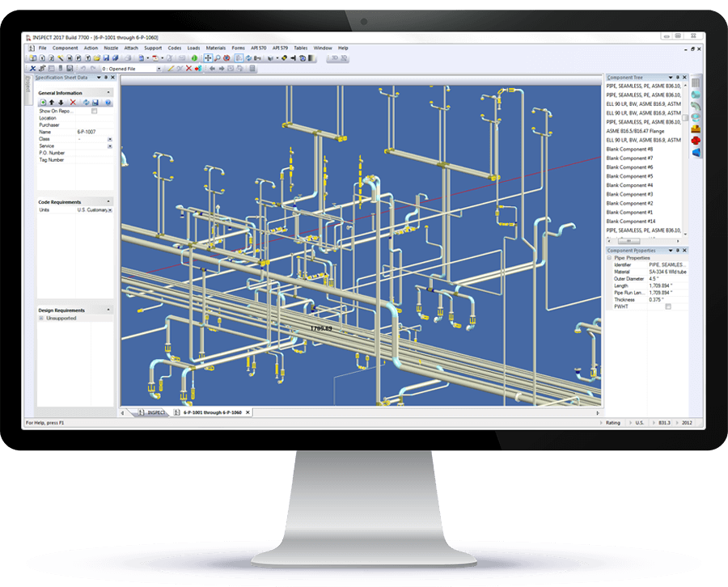
Task: Open the Units dropdown
Action: coord(110,210)
